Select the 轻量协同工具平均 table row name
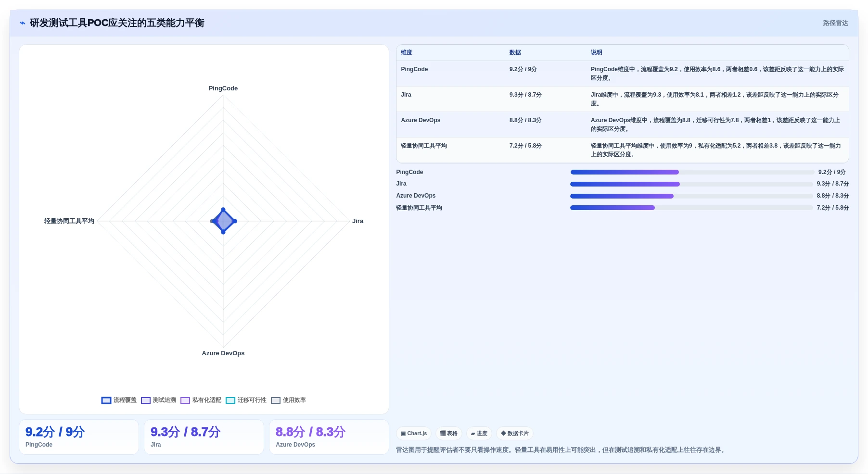Viewport: 868px width, 474px height. [x=424, y=146]
